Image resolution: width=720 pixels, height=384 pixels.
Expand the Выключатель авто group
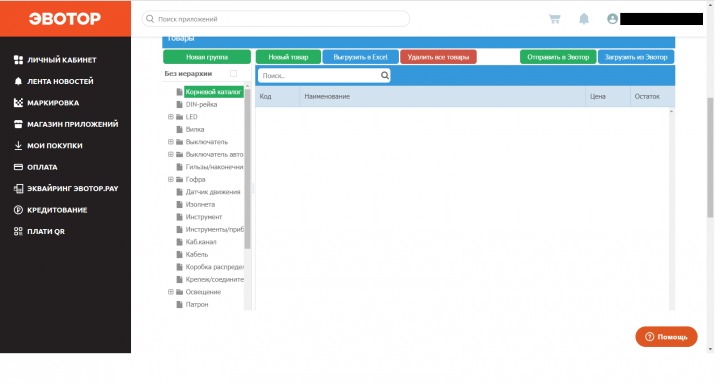pos(171,154)
